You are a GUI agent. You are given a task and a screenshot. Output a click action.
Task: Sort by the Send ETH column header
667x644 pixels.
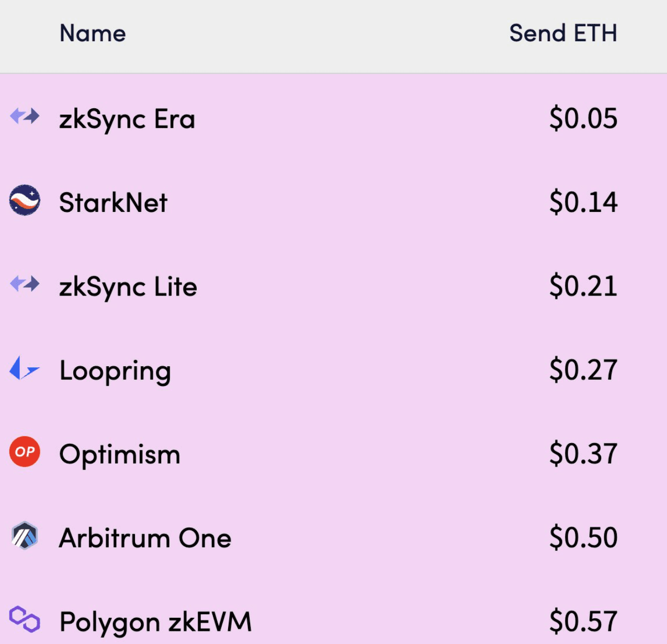[x=563, y=33]
